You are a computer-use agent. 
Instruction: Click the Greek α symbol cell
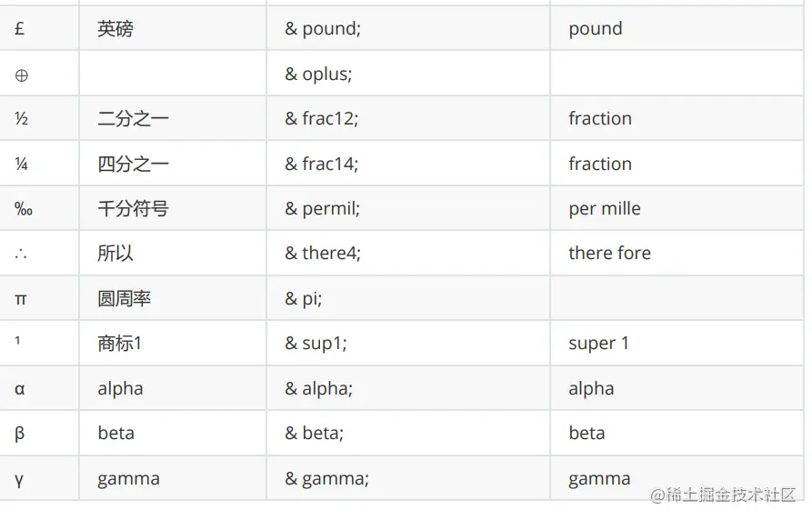[20, 389]
